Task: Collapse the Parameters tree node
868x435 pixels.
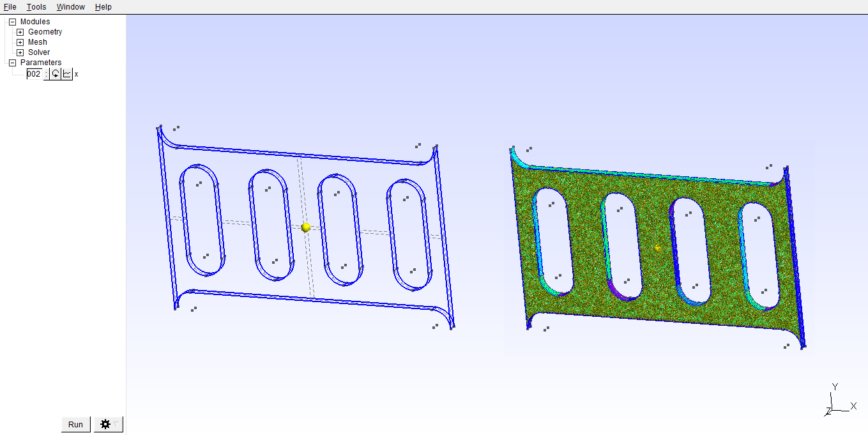Action: coord(12,63)
